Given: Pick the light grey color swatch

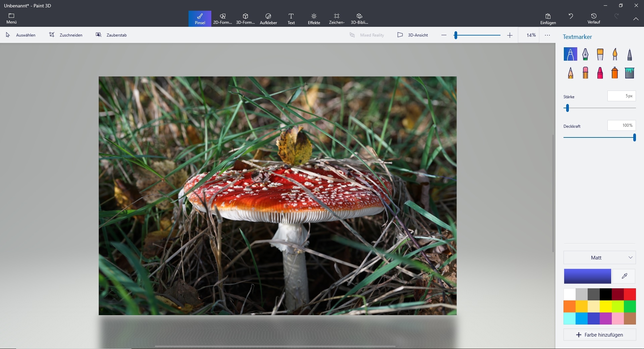Looking at the screenshot, I should 582,294.
